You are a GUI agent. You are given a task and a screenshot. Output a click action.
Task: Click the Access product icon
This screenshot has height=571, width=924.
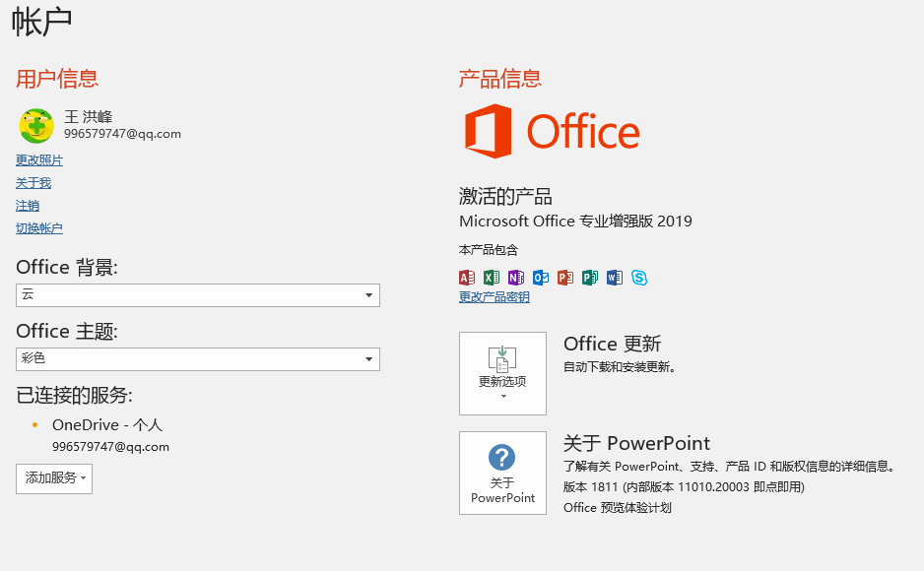[x=467, y=278]
